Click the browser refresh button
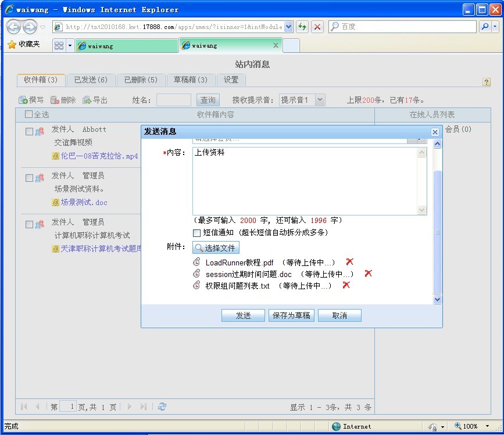This screenshot has height=435, width=504. click(x=302, y=27)
